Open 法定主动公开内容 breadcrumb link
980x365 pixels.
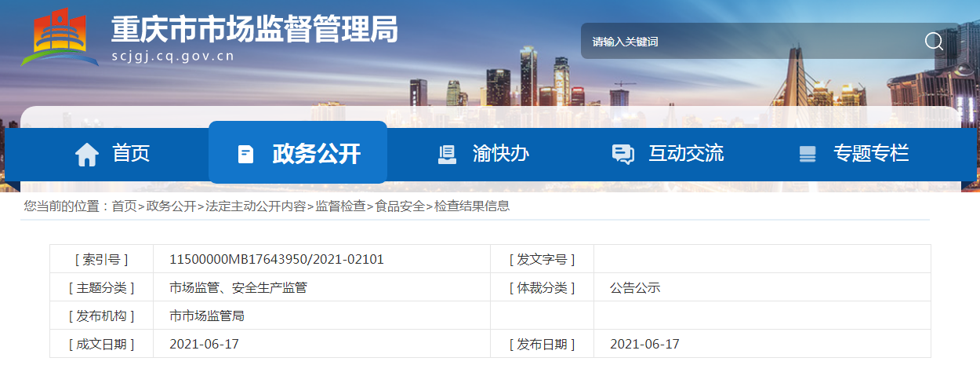(x=256, y=206)
